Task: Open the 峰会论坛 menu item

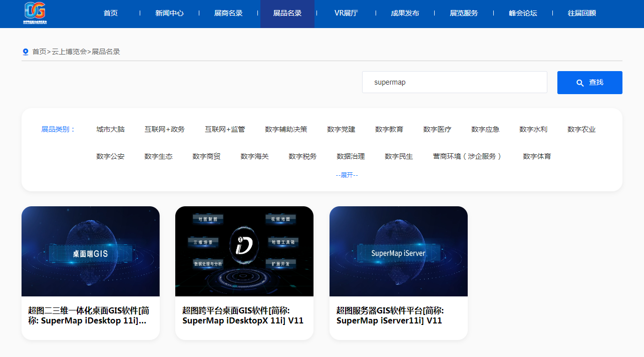Action: (523, 13)
